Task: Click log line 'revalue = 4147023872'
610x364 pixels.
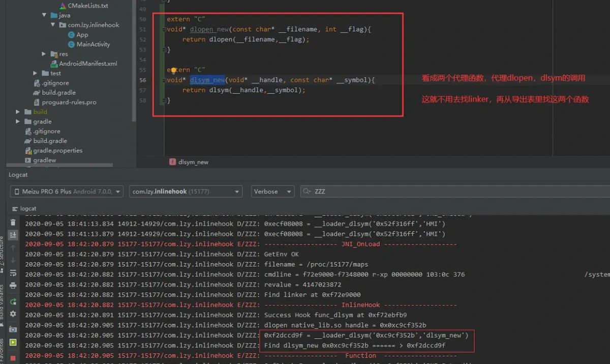Action: (x=302, y=285)
